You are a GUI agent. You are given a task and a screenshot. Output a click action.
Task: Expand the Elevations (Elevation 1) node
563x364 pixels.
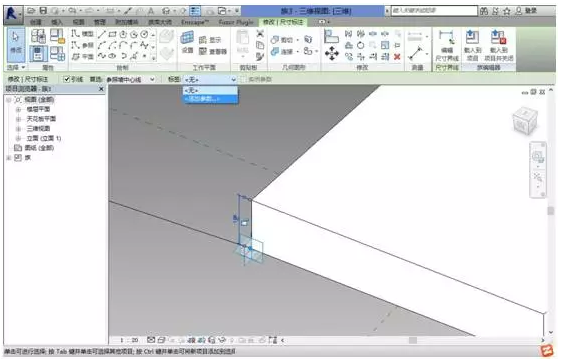pyautogui.click(x=18, y=138)
